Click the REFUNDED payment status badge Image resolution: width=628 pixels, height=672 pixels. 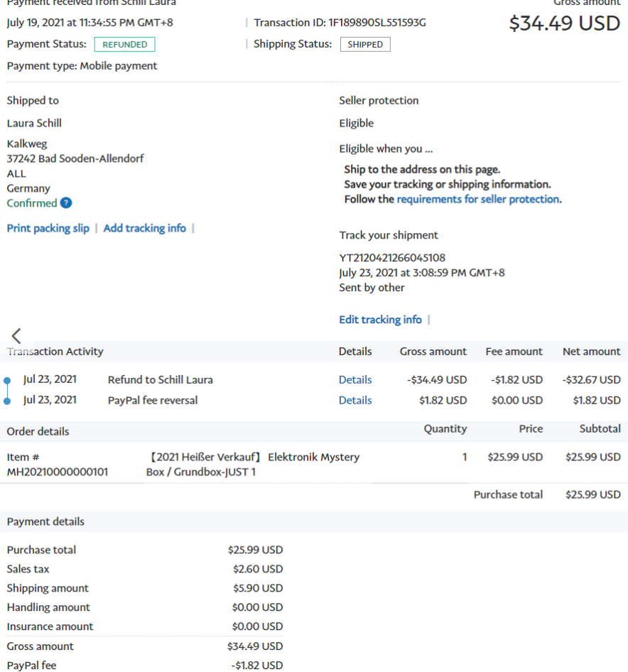(x=125, y=45)
